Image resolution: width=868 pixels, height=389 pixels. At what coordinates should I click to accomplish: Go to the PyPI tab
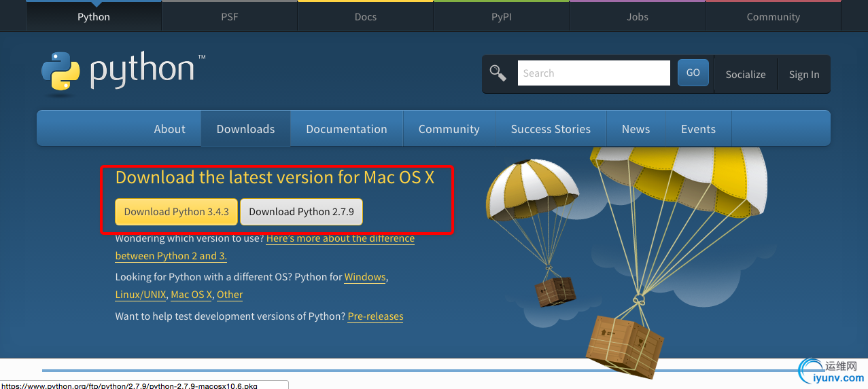tap(502, 16)
